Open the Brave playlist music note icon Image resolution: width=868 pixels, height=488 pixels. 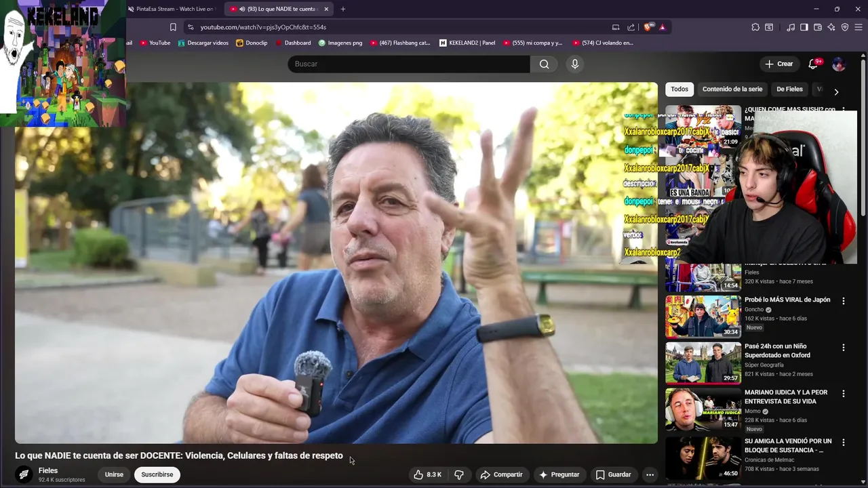791,27
